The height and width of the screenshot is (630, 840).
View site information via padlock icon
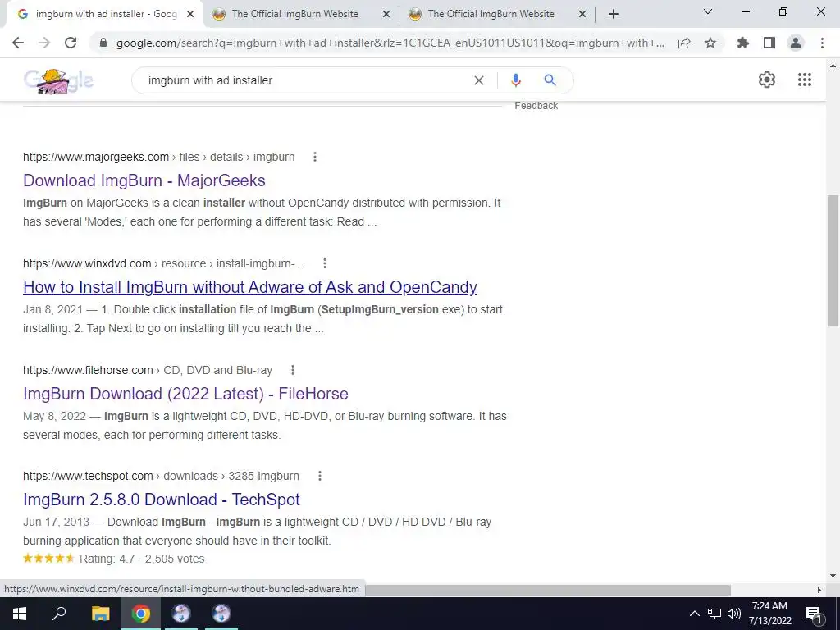click(x=103, y=43)
